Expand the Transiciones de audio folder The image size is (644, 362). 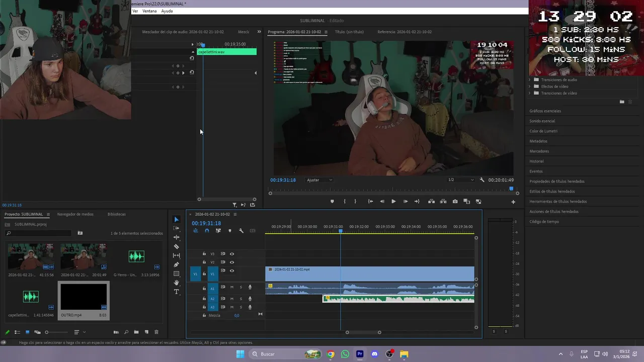click(x=529, y=80)
